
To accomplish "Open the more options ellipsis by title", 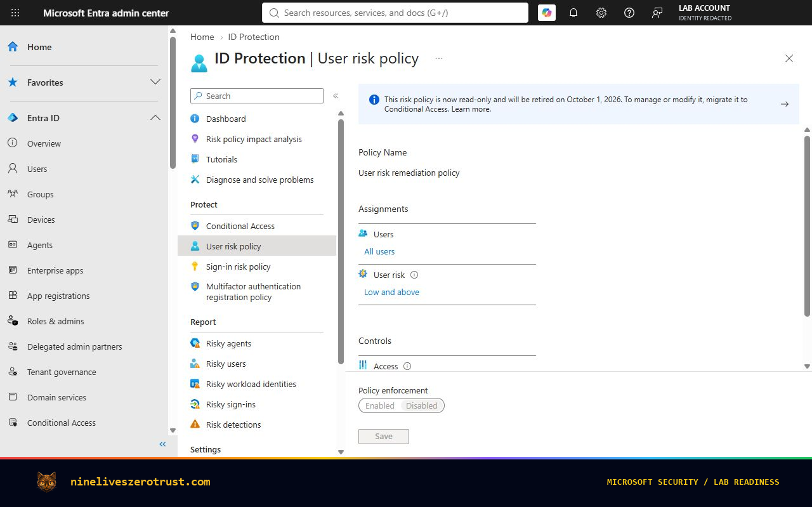I will coord(439,58).
